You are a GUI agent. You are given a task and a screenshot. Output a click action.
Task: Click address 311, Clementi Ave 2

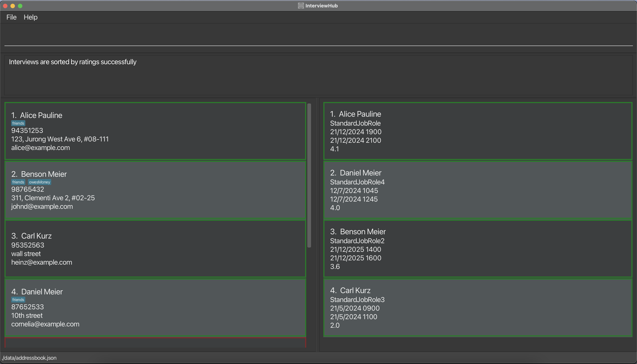click(53, 198)
